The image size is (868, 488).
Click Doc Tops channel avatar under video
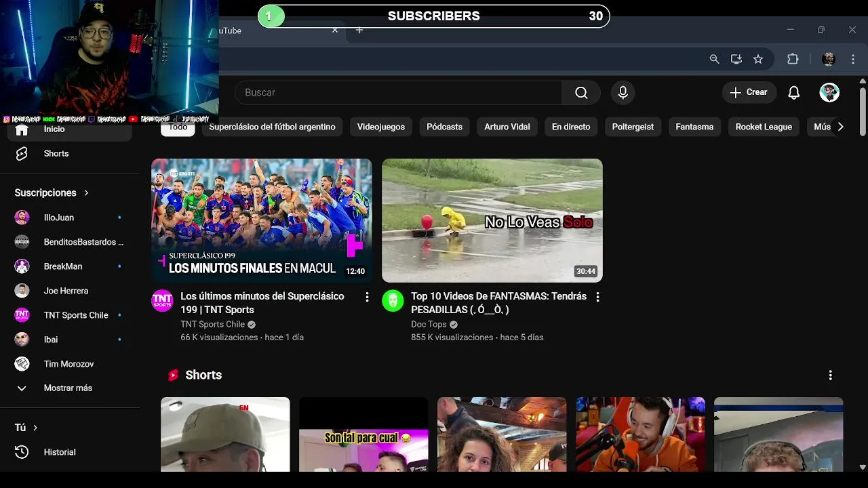click(x=393, y=301)
